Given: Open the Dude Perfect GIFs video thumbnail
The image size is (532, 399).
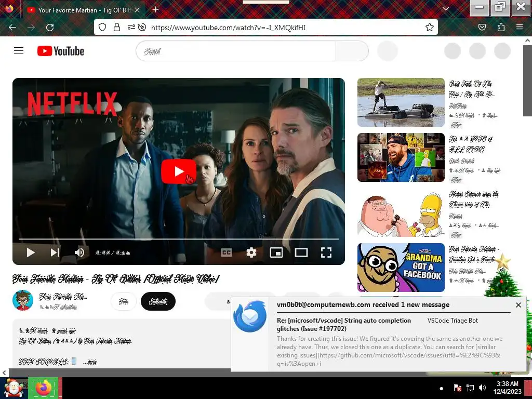Looking at the screenshot, I should pos(401,157).
